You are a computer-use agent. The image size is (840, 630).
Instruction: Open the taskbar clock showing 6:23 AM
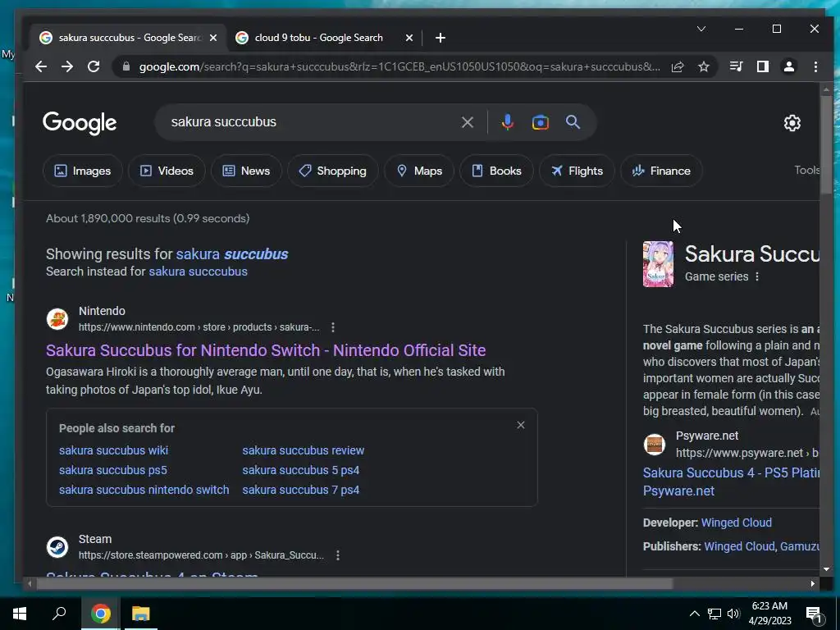coord(769,614)
